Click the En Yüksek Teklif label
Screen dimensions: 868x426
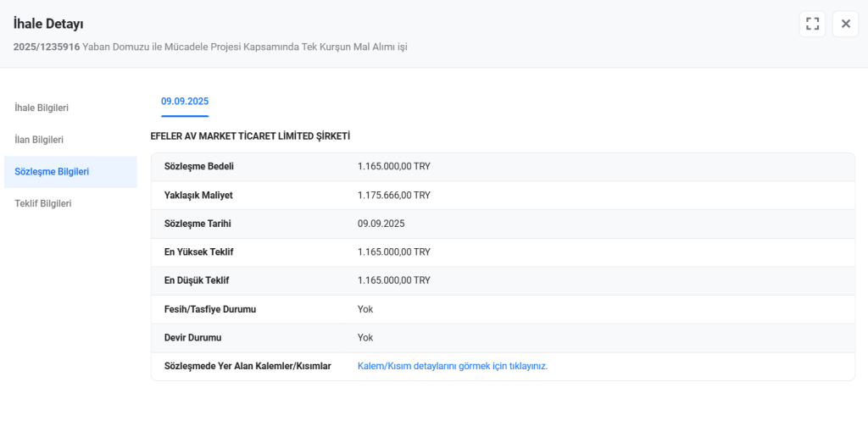click(x=199, y=252)
